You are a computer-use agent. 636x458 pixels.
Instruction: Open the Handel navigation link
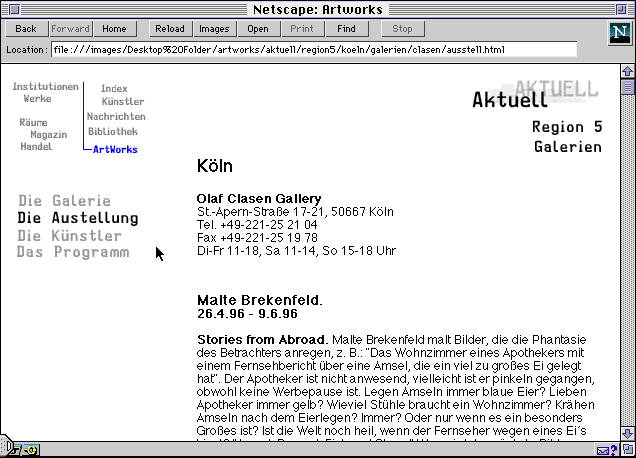[36, 146]
